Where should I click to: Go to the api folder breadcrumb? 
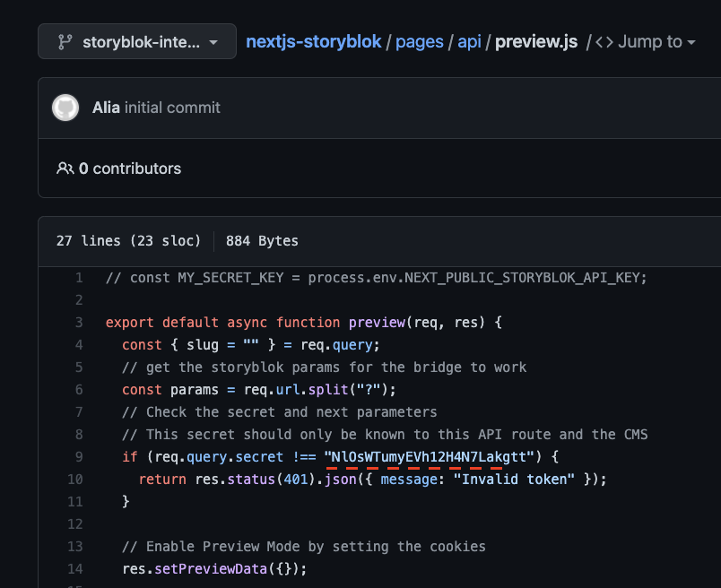(x=469, y=42)
